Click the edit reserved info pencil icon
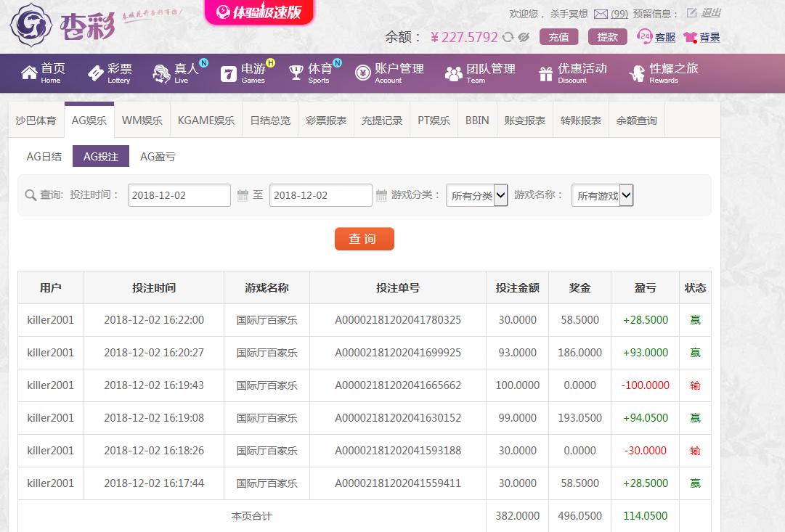 [691, 13]
